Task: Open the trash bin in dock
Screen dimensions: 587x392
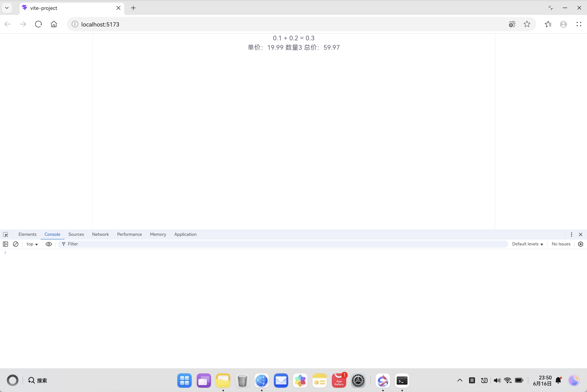Action: coord(242,380)
